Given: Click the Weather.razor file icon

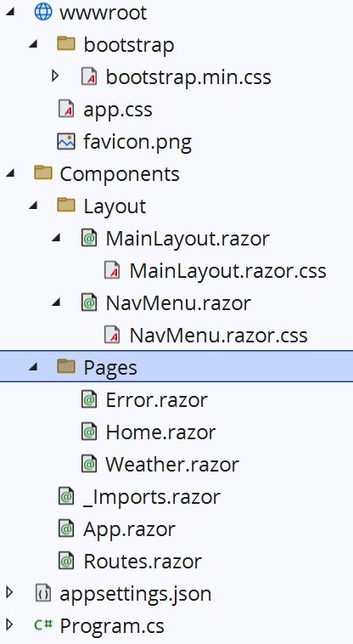Looking at the screenshot, I should click(89, 464).
